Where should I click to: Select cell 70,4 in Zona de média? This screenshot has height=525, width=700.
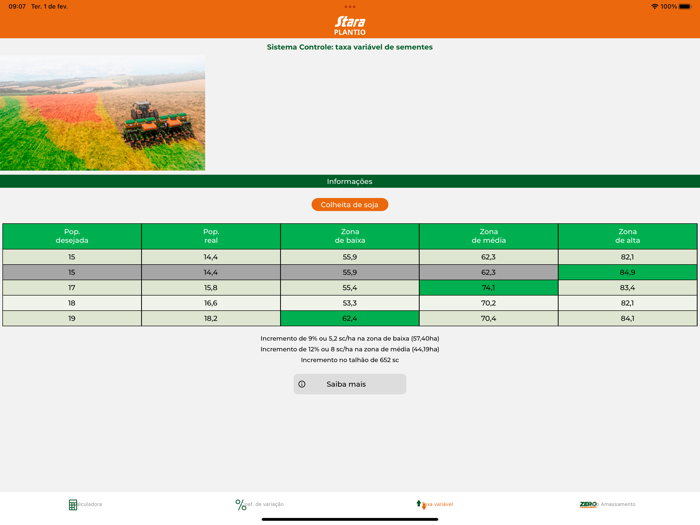(489, 318)
